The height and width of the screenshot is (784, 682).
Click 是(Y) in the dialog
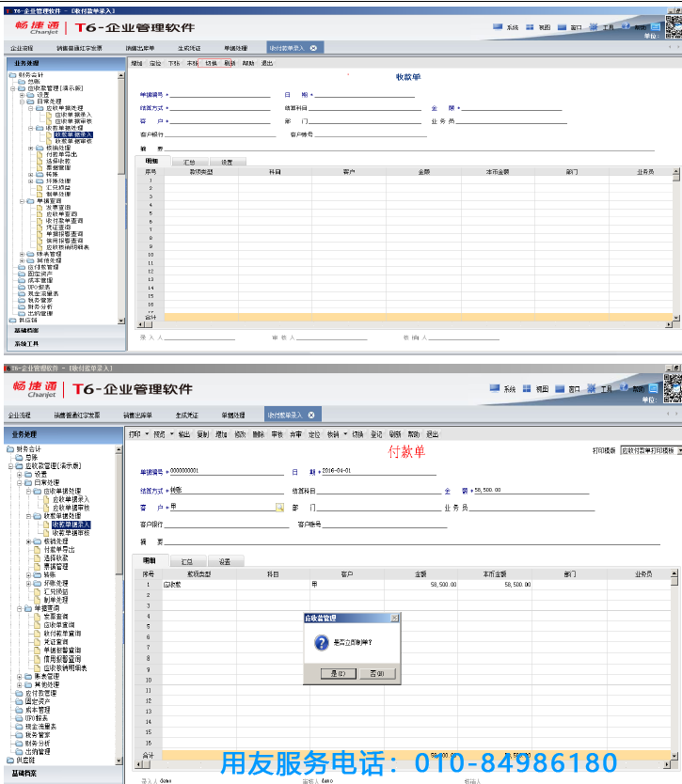pos(339,673)
